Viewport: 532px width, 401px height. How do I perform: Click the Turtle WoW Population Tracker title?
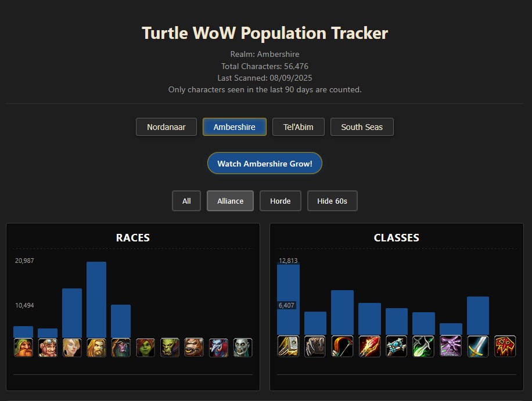[265, 33]
